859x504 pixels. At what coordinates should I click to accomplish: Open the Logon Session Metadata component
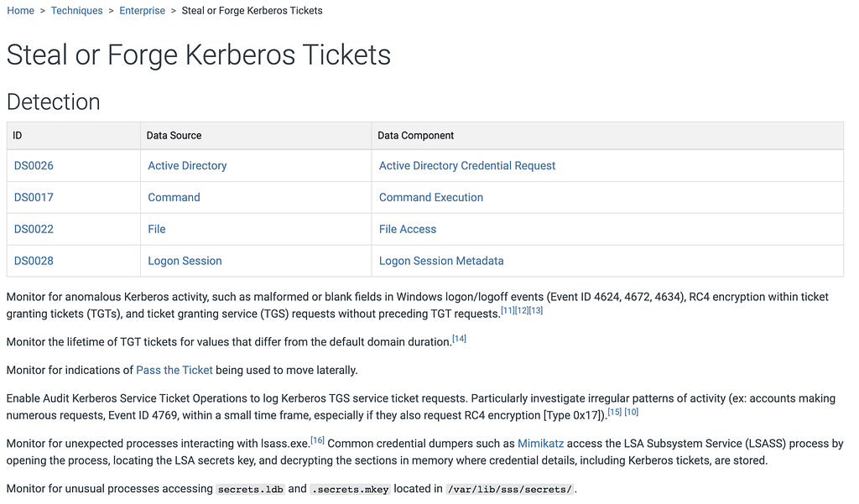pos(441,261)
